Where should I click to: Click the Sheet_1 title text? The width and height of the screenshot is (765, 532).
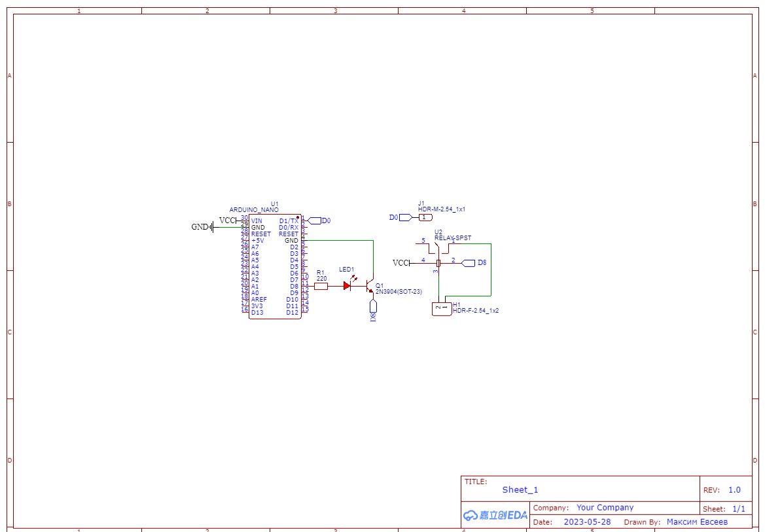point(520,489)
